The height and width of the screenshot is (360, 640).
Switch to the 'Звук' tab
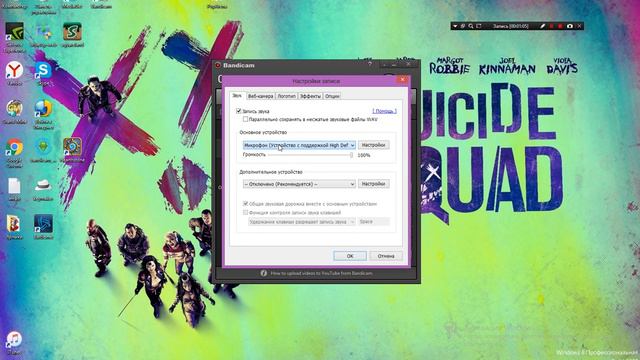pos(237,96)
